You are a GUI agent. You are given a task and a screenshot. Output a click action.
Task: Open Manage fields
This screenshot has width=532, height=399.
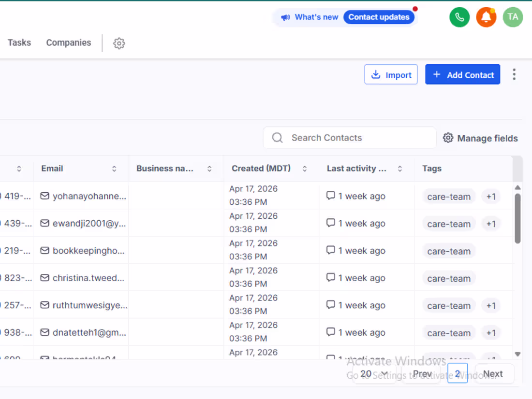pyautogui.click(x=480, y=138)
